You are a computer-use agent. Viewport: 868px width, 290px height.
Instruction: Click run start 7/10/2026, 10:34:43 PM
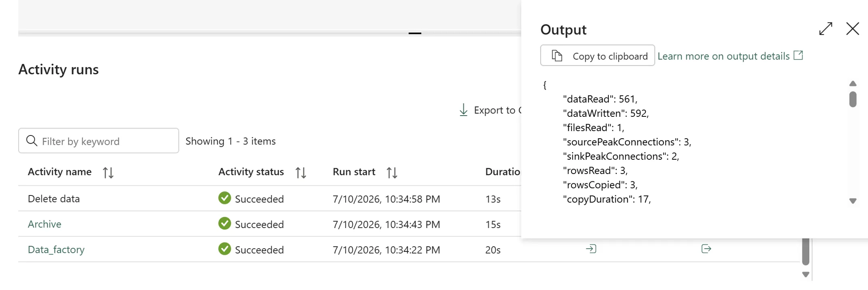click(x=386, y=224)
